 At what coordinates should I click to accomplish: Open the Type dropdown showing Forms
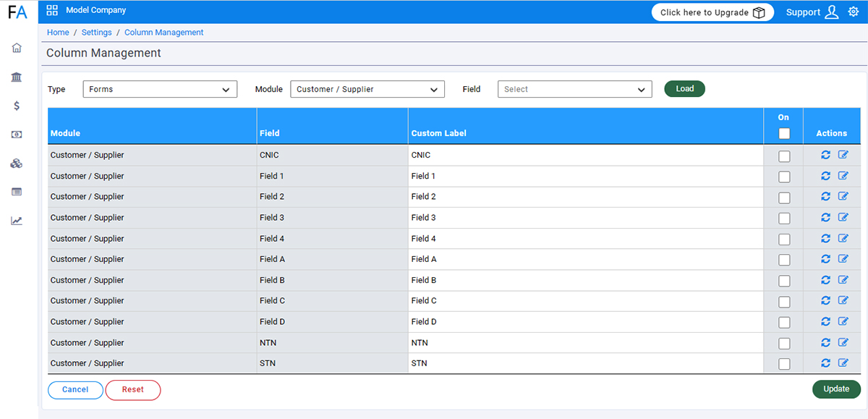pyautogui.click(x=160, y=89)
